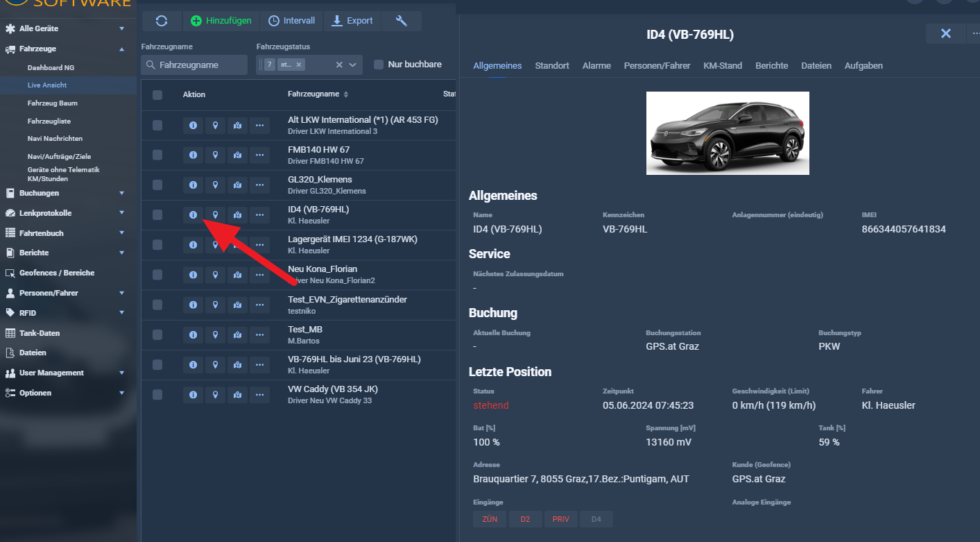Screen dimensions: 980x542
Task: Open map icon for GL320_Klemens row
Action: (x=237, y=185)
